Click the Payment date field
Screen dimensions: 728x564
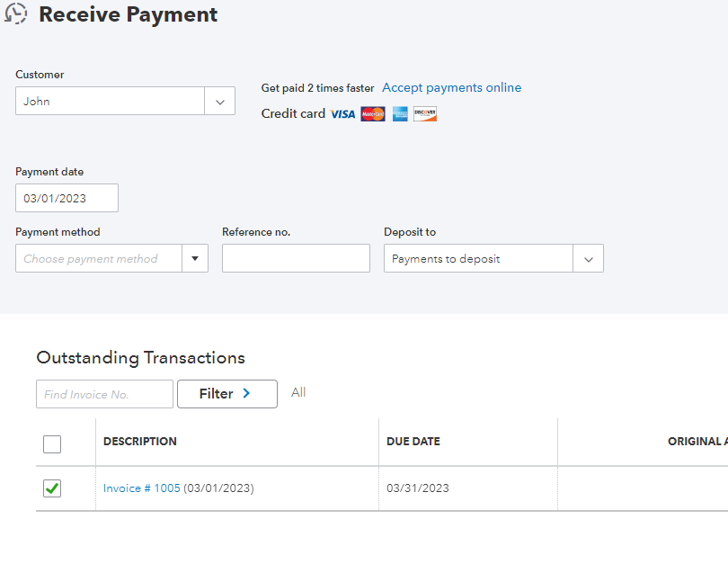67,197
